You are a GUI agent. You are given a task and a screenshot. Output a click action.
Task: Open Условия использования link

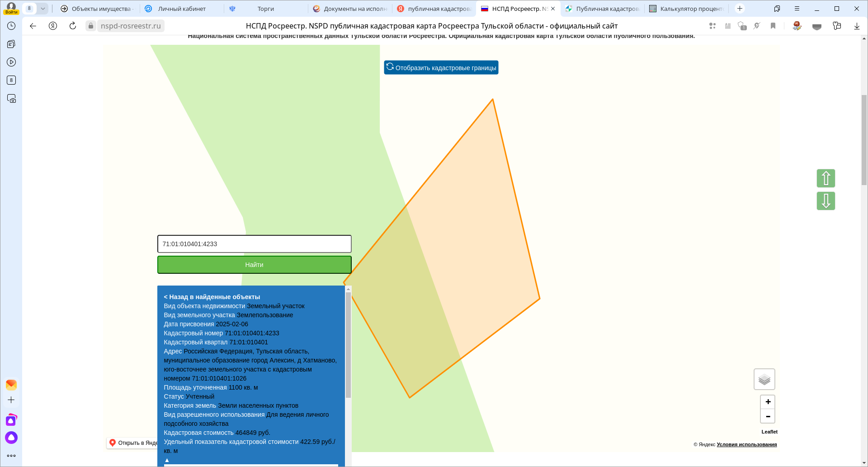[746, 444]
